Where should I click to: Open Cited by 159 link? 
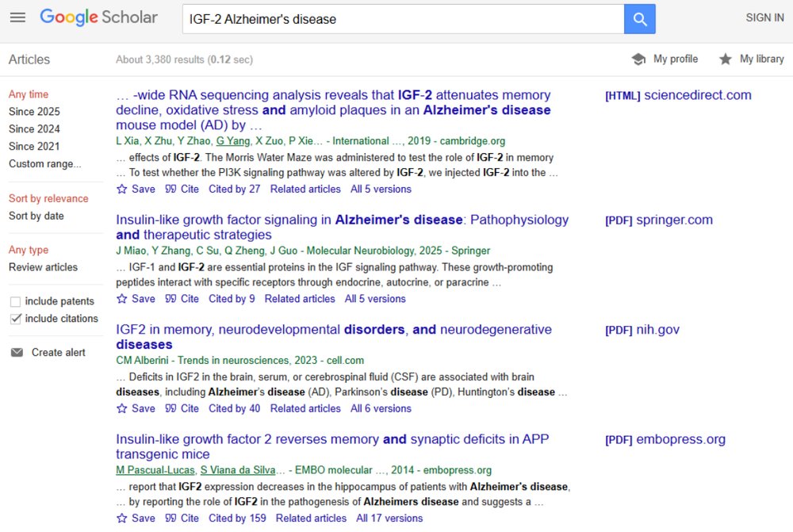(x=237, y=519)
